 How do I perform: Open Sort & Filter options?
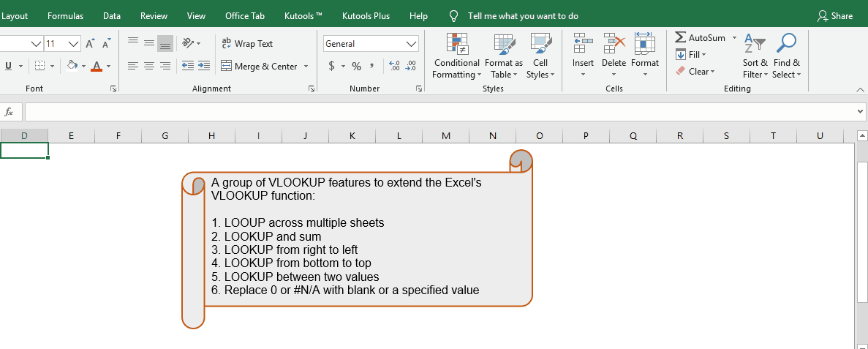coord(755,56)
